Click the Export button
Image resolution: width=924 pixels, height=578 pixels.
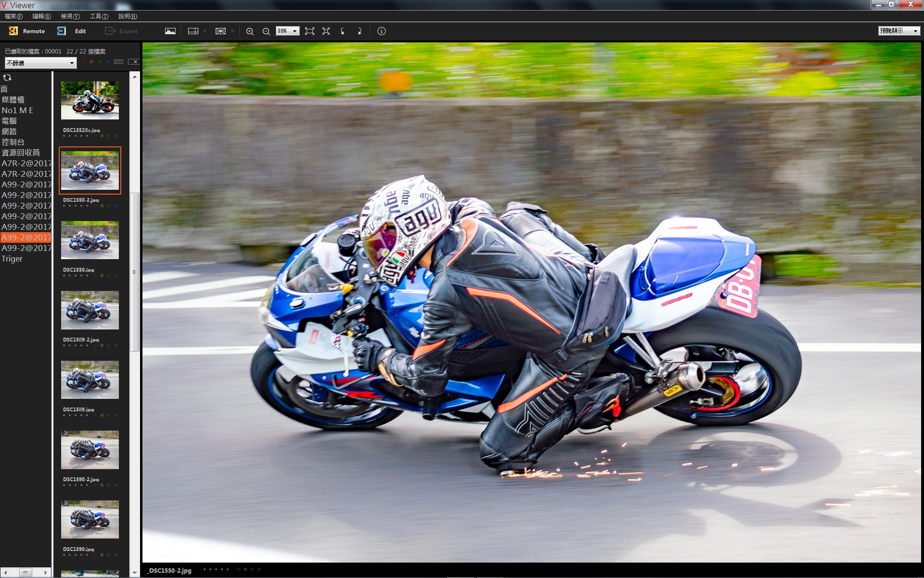click(121, 31)
